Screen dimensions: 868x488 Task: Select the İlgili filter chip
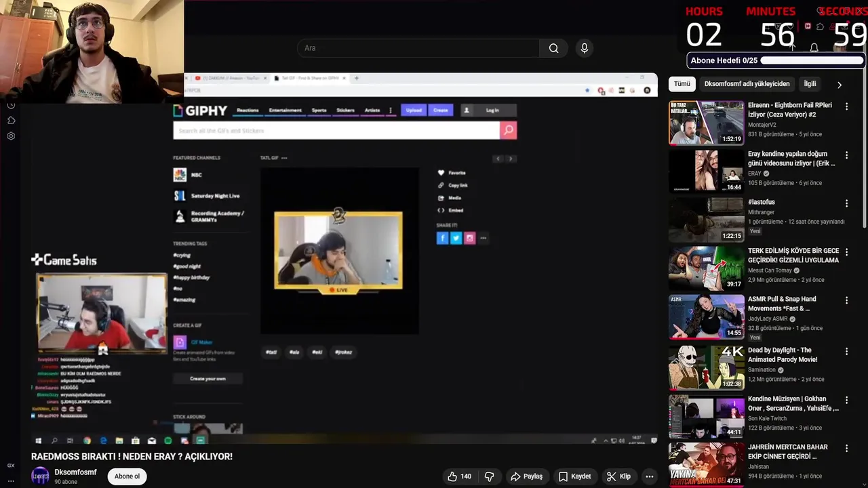tap(810, 84)
